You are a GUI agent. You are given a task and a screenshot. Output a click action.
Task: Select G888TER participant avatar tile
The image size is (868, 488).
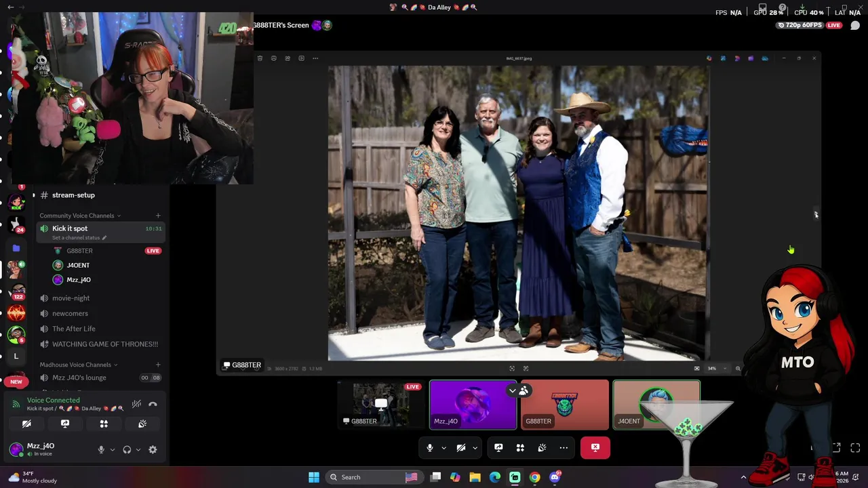[x=564, y=405]
